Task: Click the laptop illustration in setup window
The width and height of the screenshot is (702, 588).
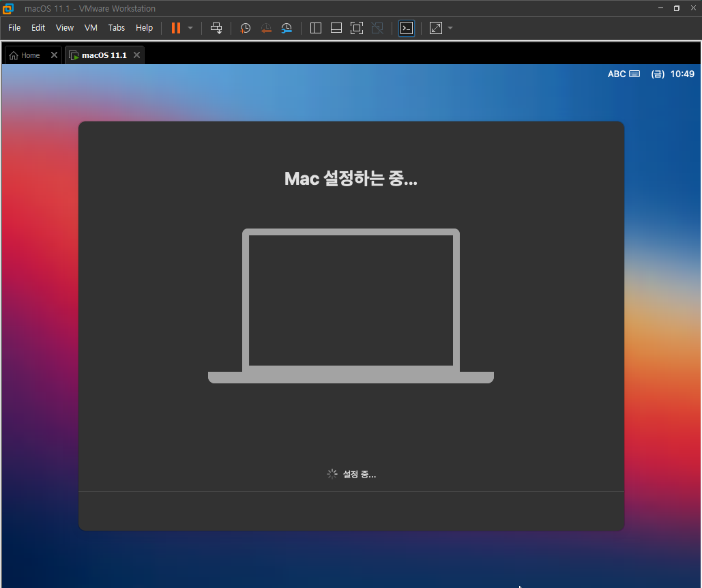Action: coord(351,306)
